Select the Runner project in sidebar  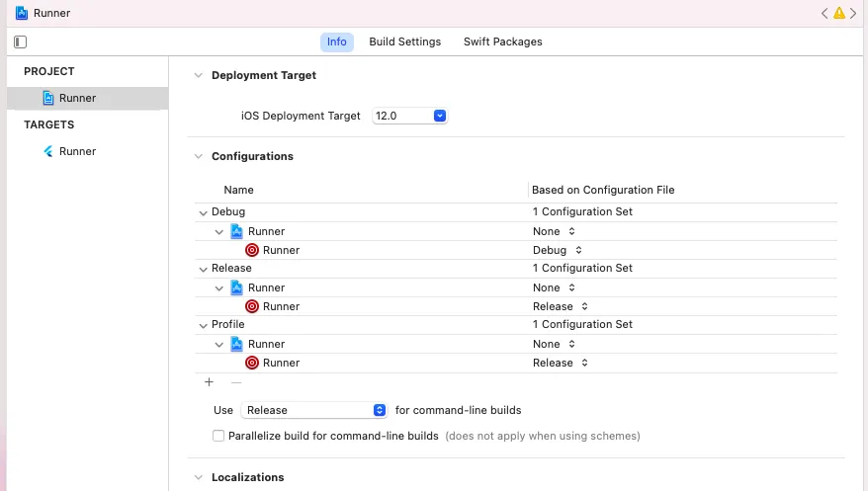(x=77, y=98)
